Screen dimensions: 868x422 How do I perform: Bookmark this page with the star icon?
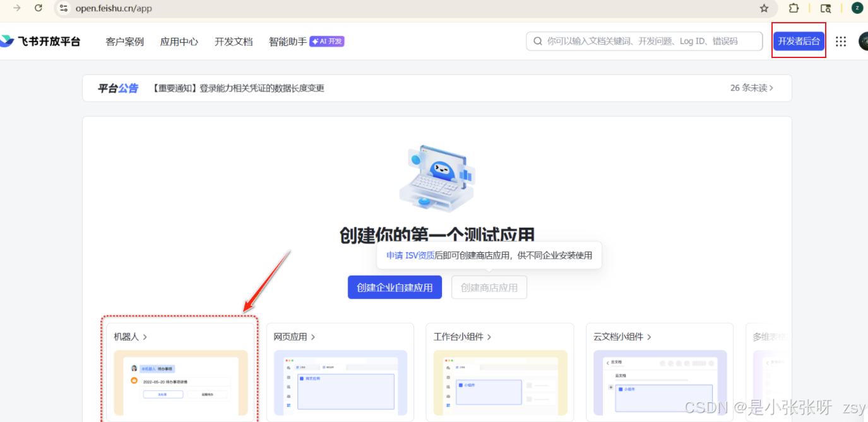tap(764, 8)
